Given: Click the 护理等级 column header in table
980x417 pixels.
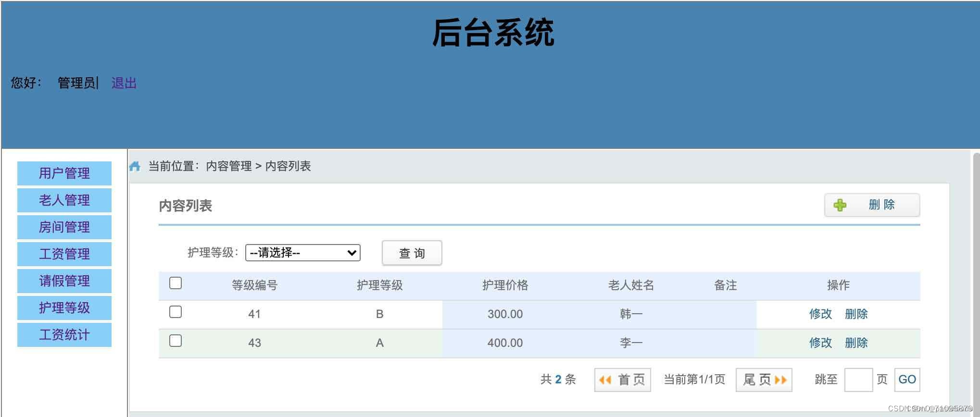Looking at the screenshot, I should (x=380, y=285).
